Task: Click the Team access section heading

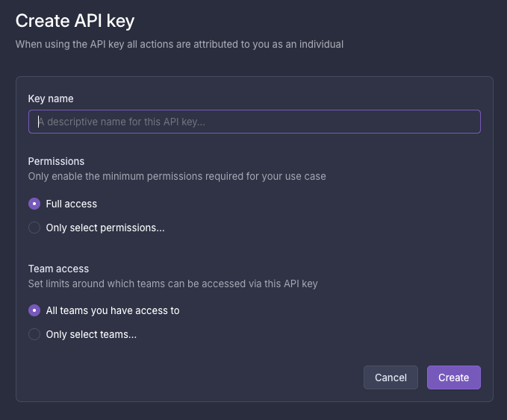Action: pos(58,269)
